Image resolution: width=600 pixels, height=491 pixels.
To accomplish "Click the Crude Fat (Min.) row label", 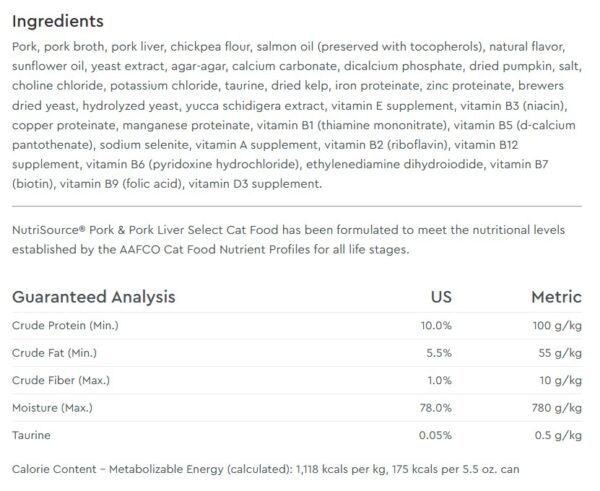I will [54, 353].
